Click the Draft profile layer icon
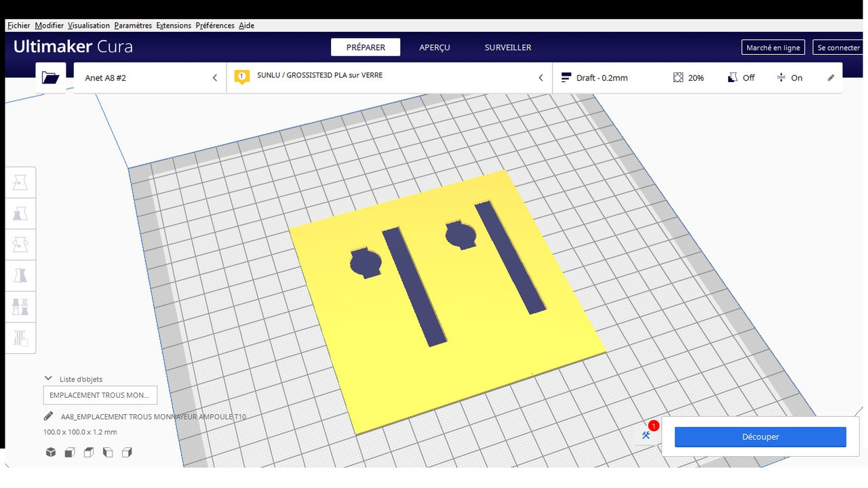 (x=566, y=78)
